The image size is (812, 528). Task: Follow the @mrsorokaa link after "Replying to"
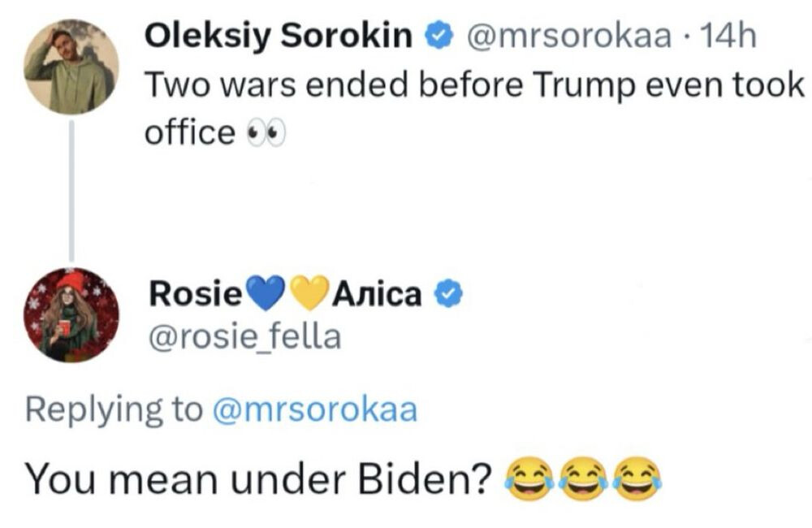[x=314, y=409]
